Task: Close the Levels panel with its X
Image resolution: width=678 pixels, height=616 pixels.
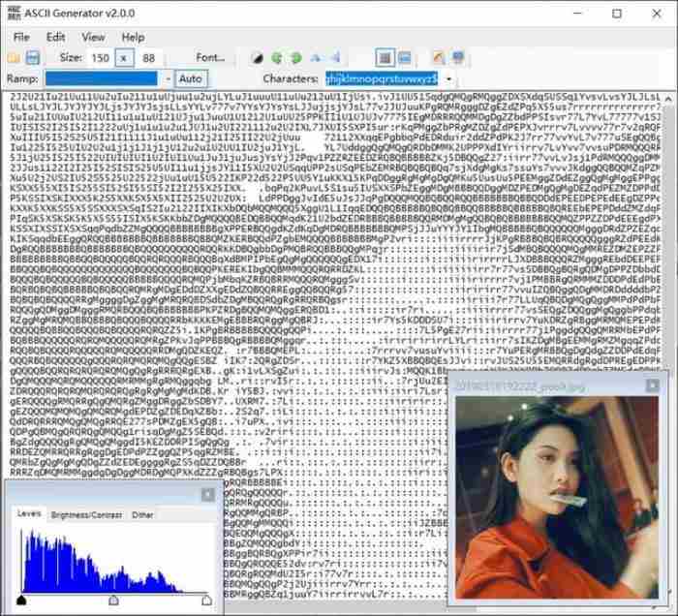Action: click(207, 495)
